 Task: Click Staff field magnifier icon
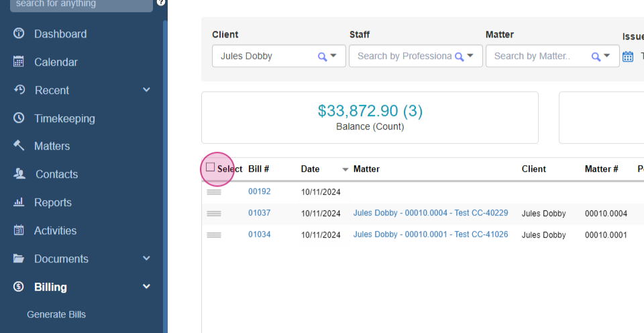(459, 57)
